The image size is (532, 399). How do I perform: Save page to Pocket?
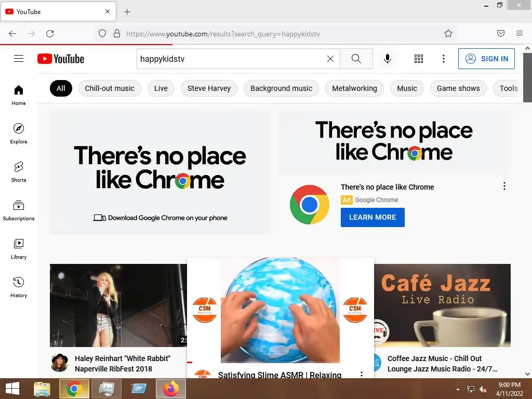pos(501,33)
